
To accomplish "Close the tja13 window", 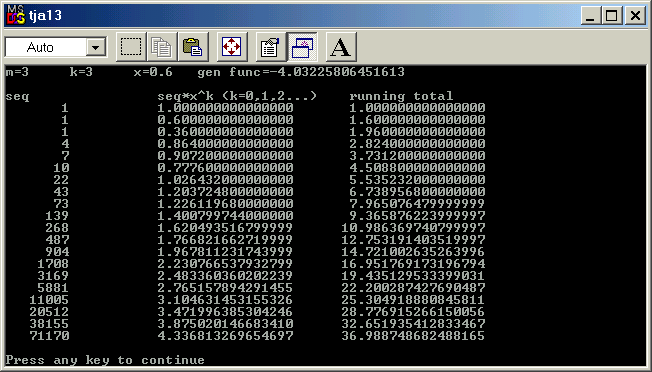I will point(635,16).
